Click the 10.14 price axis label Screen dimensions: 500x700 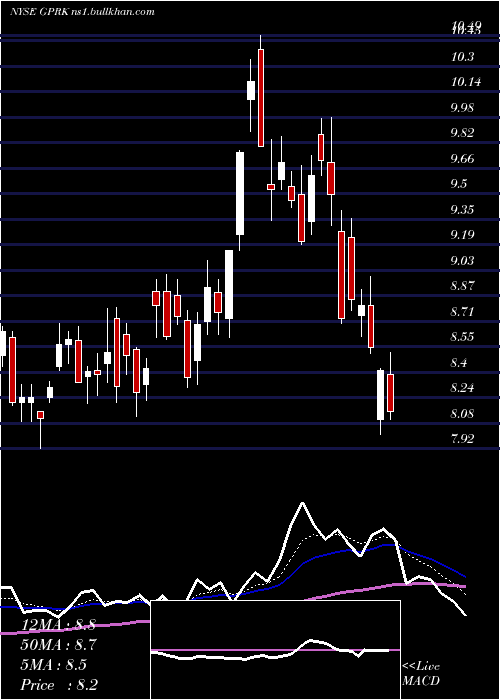(466, 83)
